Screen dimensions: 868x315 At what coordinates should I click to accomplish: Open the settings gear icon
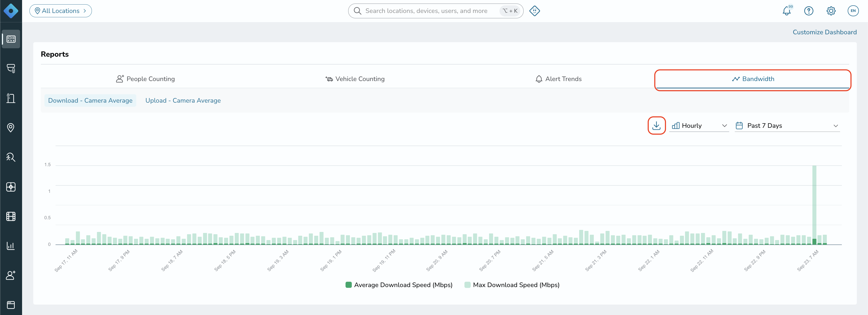831,11
